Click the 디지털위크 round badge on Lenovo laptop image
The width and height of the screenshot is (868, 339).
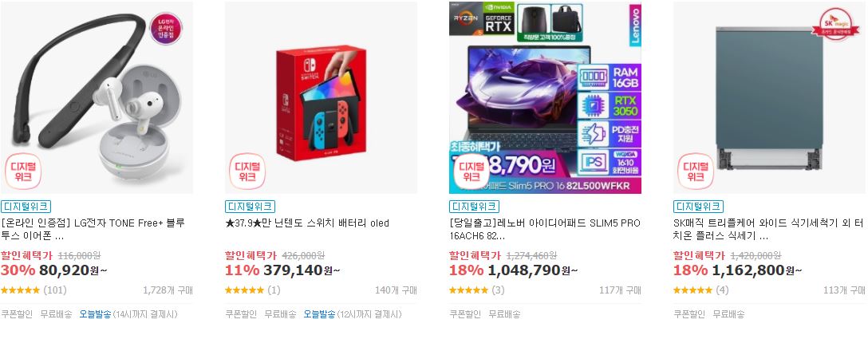pos(471,171)
